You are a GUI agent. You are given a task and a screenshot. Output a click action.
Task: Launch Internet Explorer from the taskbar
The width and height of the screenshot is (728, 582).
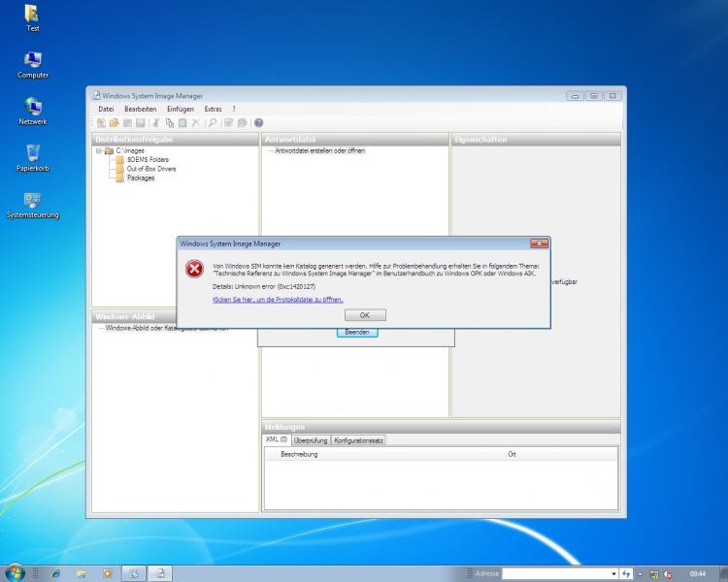[55, 573]
